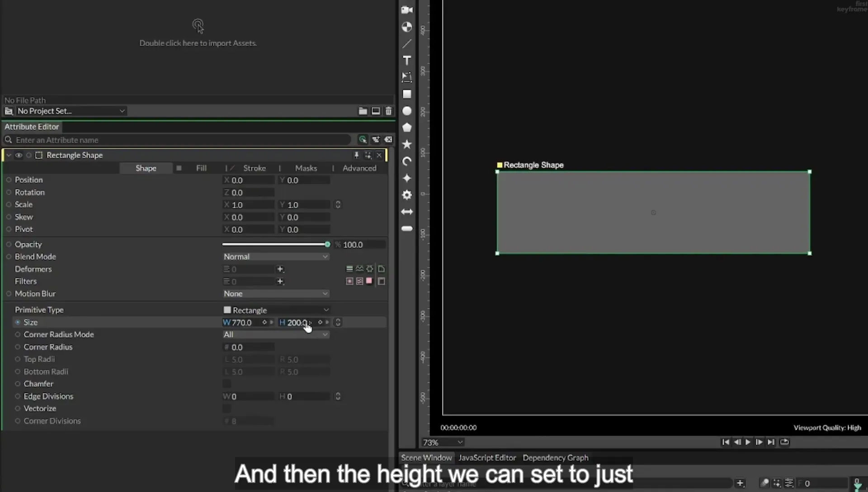The height and width of the screenshot is (492, 868).
Task: Add a Deformer with plus button
Action: (280, 269)
